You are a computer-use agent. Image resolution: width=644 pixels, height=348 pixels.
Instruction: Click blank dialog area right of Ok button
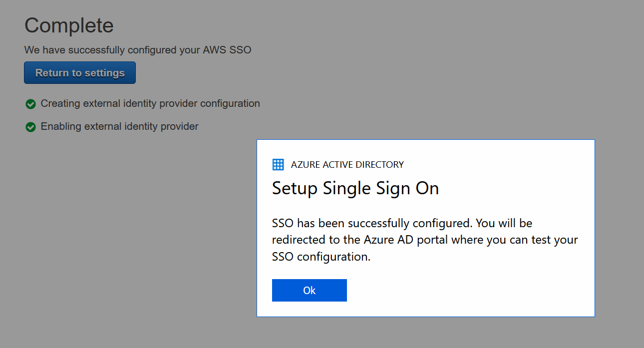point(469,290)
